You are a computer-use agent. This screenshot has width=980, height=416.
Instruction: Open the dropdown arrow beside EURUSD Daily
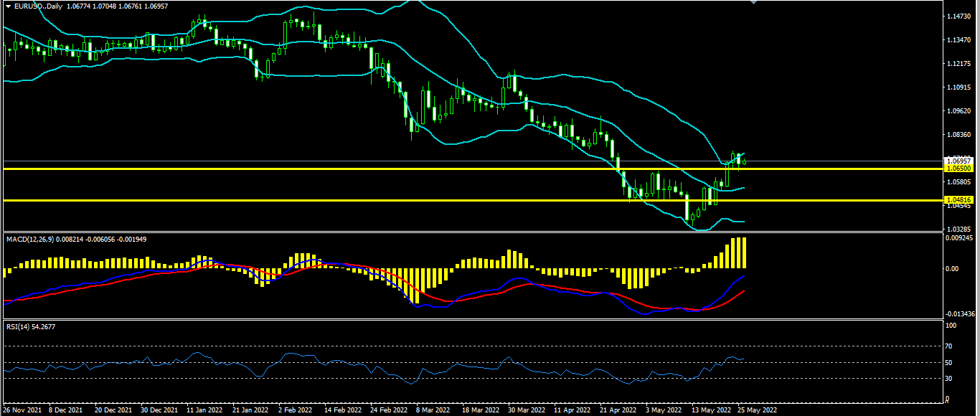point(7,6)
